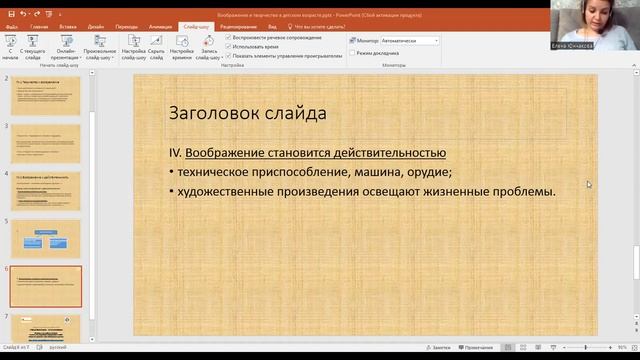Switch to the Вставка tab

point(68,27)
